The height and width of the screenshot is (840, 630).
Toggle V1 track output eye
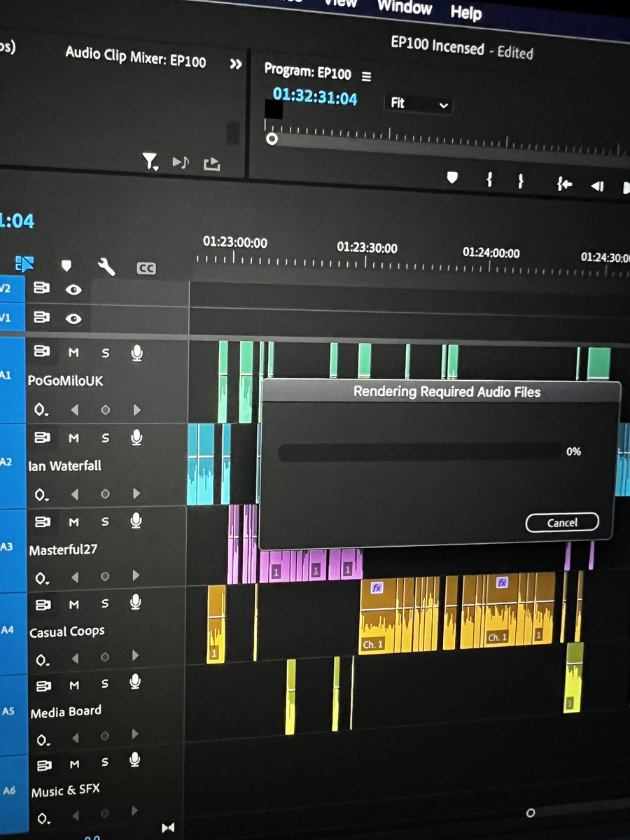pos(73,318)
